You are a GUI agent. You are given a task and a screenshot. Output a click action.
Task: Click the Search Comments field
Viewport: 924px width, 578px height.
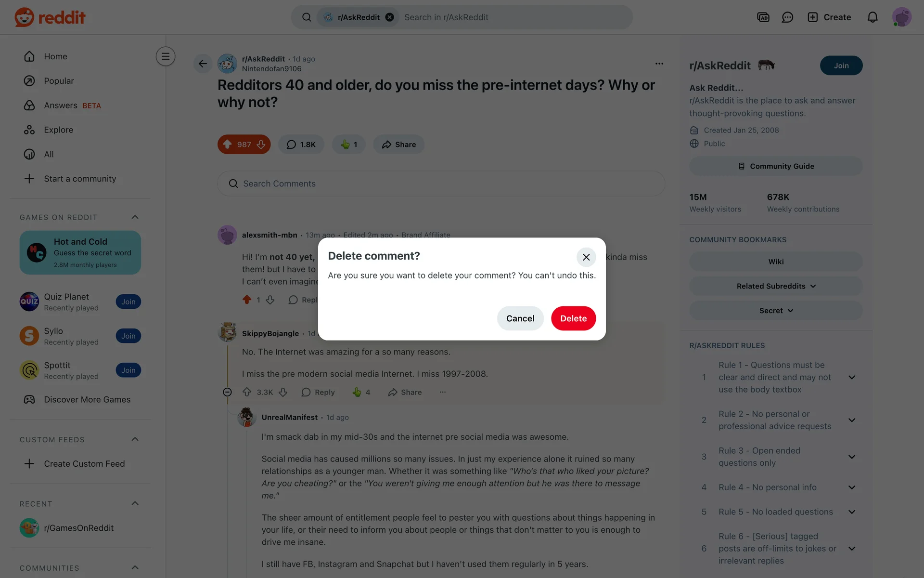click(x=441, y=184)
